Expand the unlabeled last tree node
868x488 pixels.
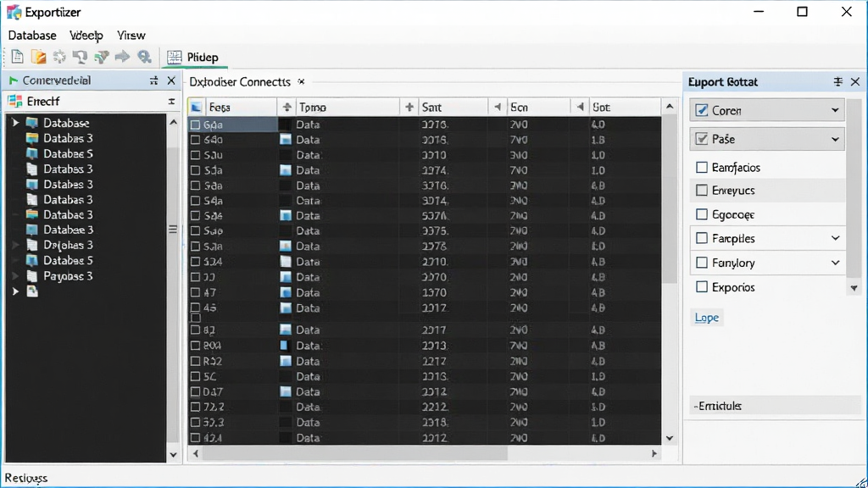pos(15,291)
